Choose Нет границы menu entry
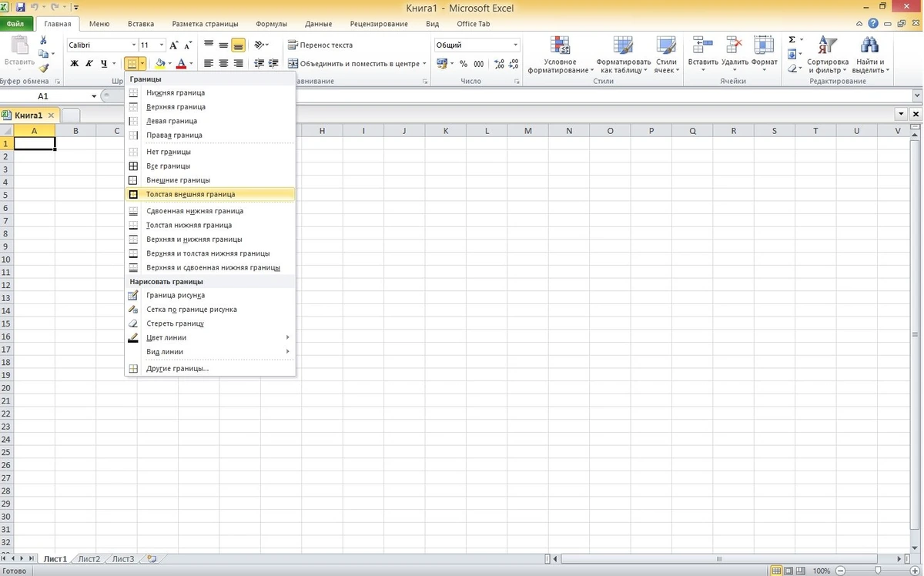The width and height of the screenshot is (924, 576). point(209,152)
